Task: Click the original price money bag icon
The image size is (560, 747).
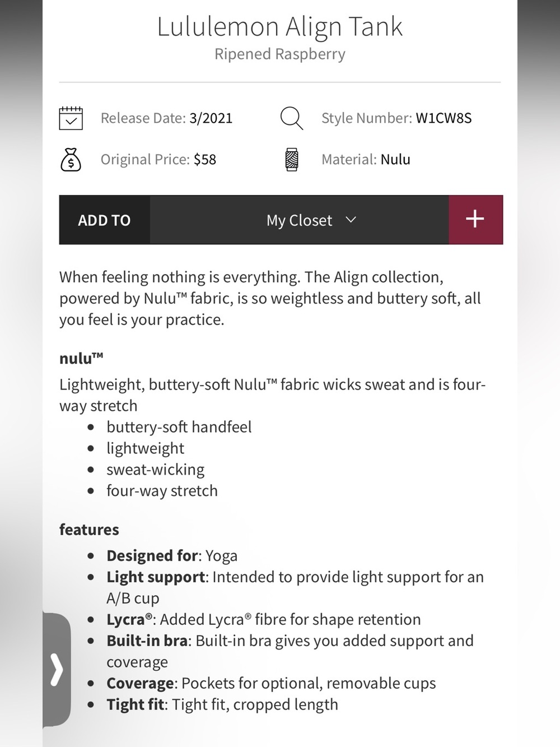Action: point(71,160)
